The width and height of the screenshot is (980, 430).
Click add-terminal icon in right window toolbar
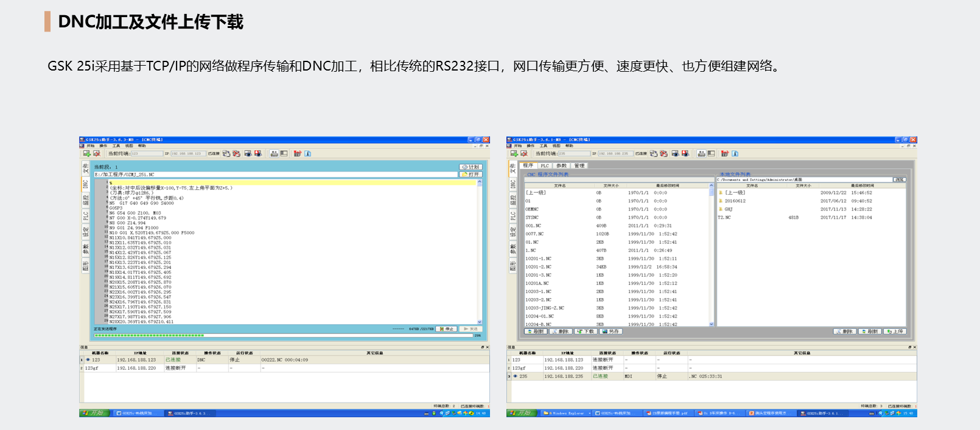pos(514,153)
